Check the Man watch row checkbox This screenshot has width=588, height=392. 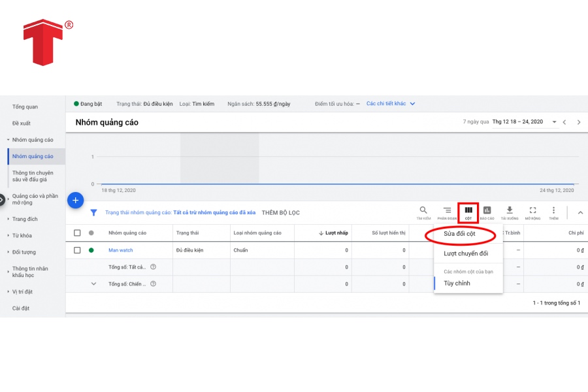77,250
